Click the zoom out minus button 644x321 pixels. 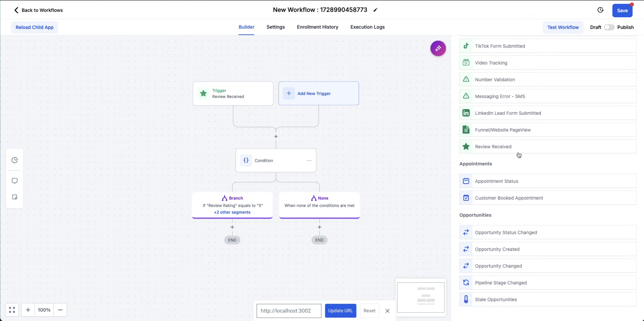(60, 310)
